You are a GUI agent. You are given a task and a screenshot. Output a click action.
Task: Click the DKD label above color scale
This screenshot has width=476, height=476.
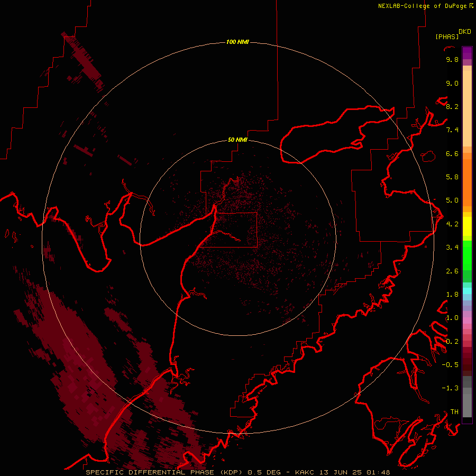[x=465, y=32]
